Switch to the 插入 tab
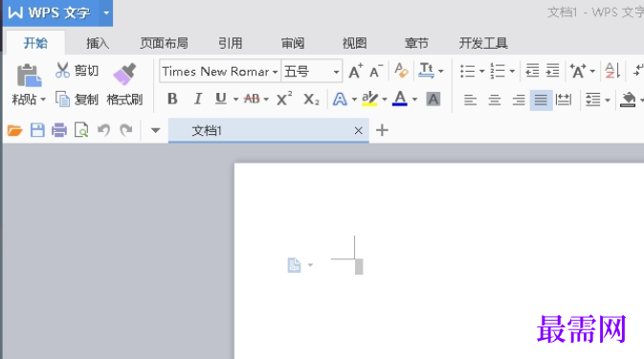644x359 pixels. click(98, 43)
